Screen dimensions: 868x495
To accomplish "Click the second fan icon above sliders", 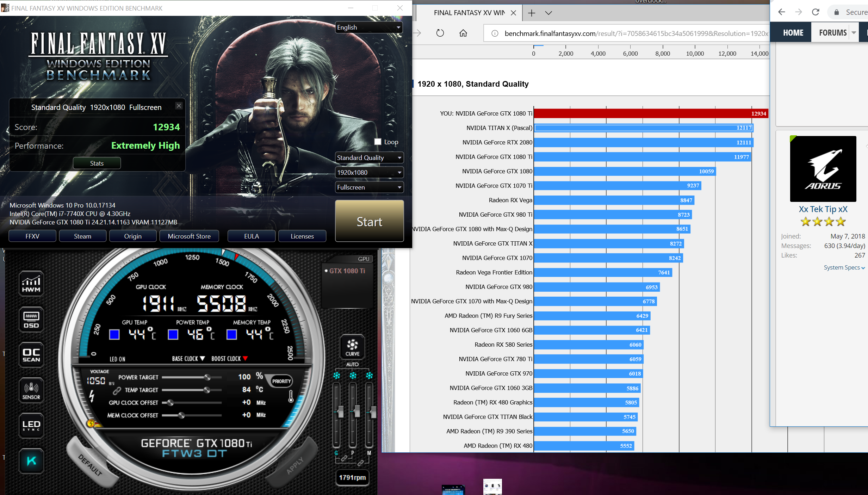I will [353, 376].
